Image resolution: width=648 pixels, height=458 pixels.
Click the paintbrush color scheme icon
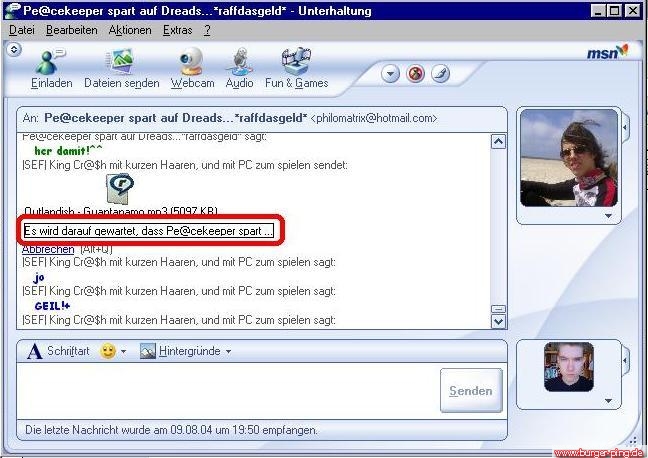pyautogui.click(x=440, y=74)
